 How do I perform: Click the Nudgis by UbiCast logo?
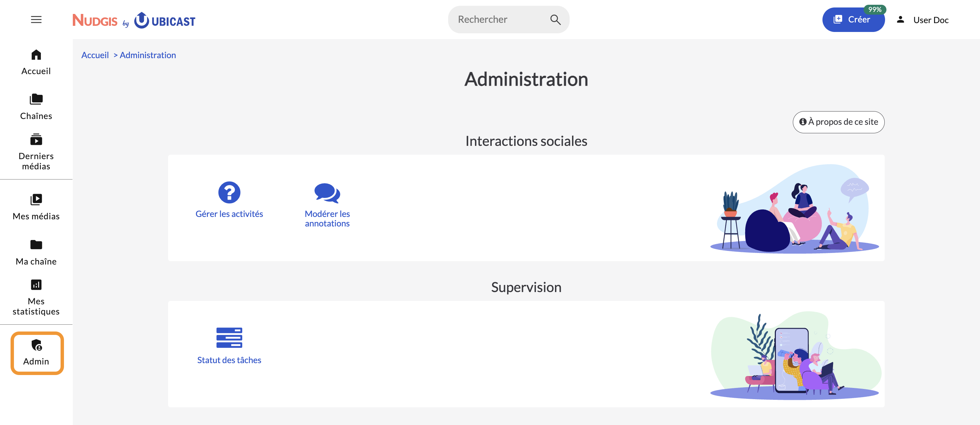click(x=133, y=20)
